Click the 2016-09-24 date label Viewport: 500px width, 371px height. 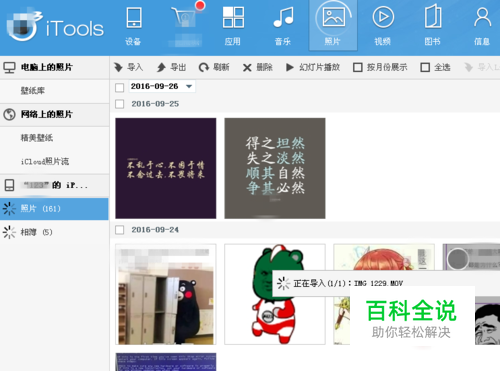[155, 230]
